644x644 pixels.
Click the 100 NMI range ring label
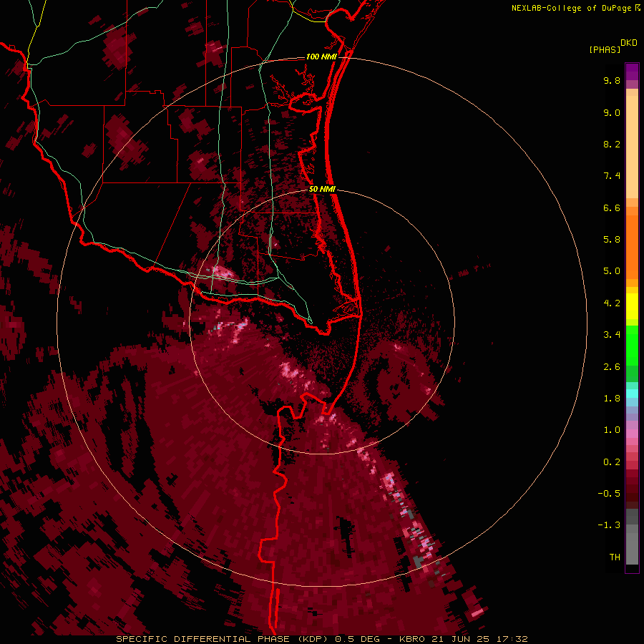[x=321, y=57]
